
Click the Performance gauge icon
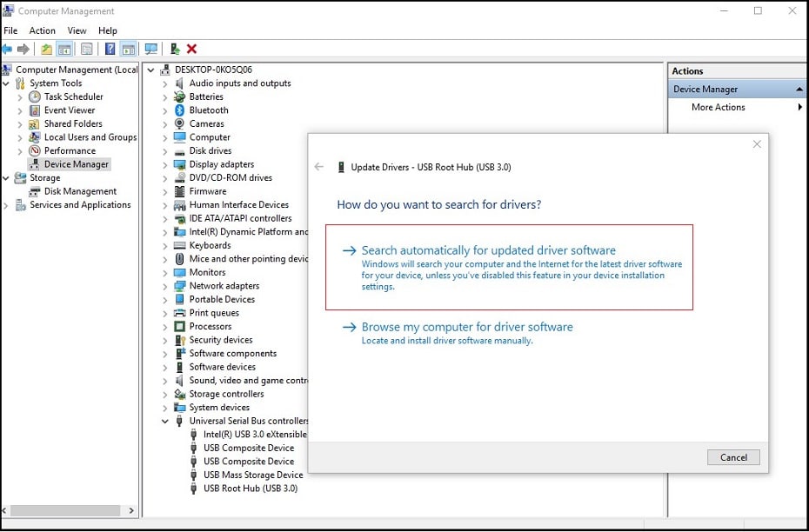click(35, 151)
